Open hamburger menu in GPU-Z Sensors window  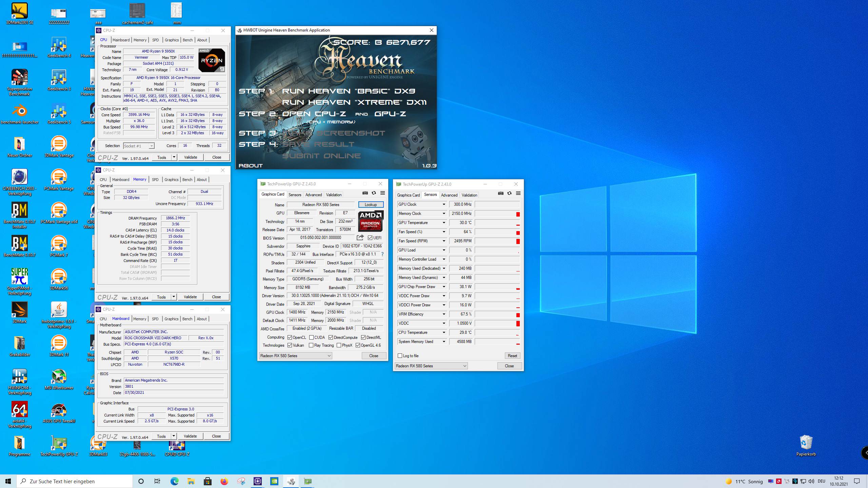[518, 194]
